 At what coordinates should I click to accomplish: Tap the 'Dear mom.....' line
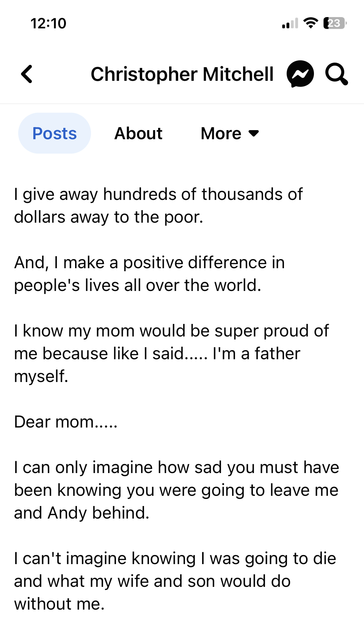(x=66, y=422)
